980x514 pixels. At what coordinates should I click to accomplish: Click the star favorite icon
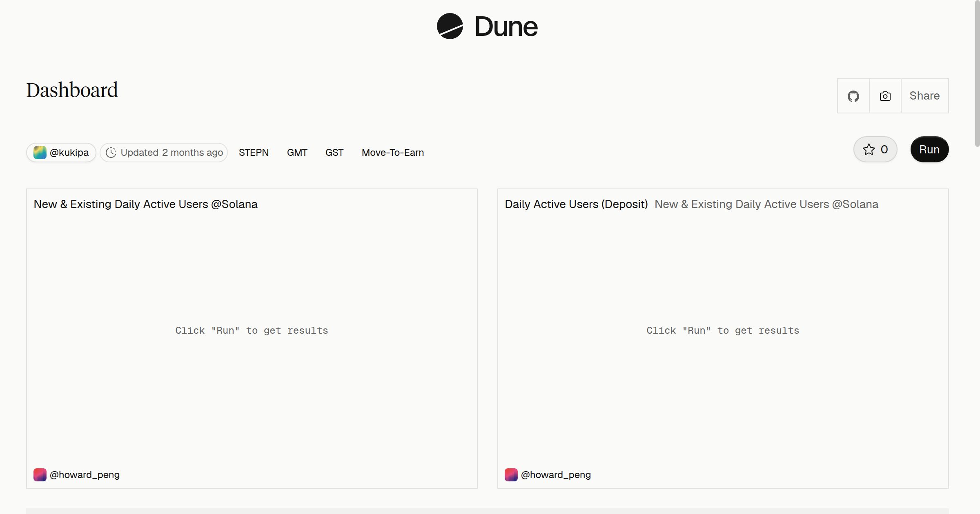pos(869,149)
